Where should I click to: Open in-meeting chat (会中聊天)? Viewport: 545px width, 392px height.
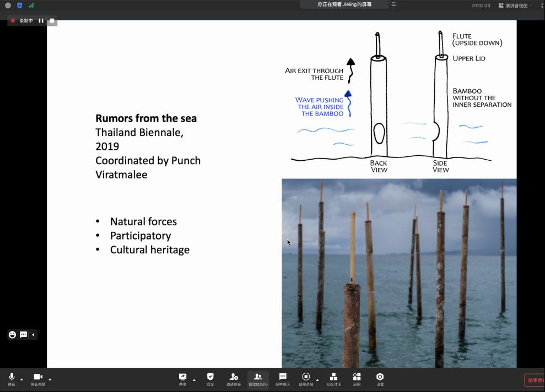click(283, 378)
